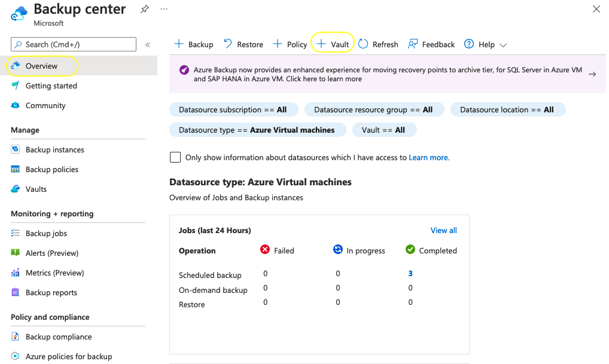Expand the Help dropdown chevron
This screenshot has height=364, width=609.
(503, 45)
